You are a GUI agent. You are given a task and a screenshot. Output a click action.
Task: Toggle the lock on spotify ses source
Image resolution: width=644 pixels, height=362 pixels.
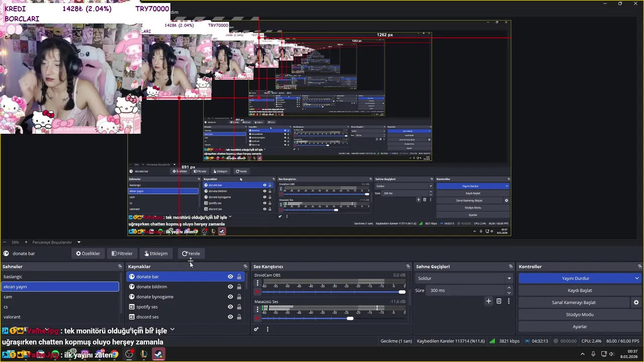click(x=239, y=307)
